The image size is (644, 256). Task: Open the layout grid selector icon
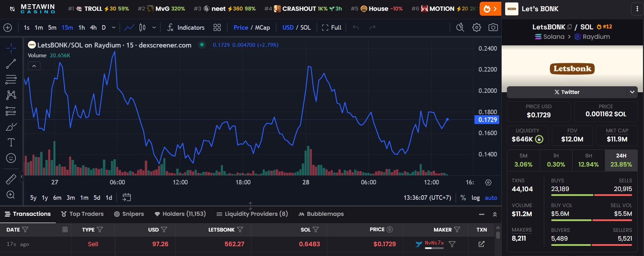coord(217,28)
